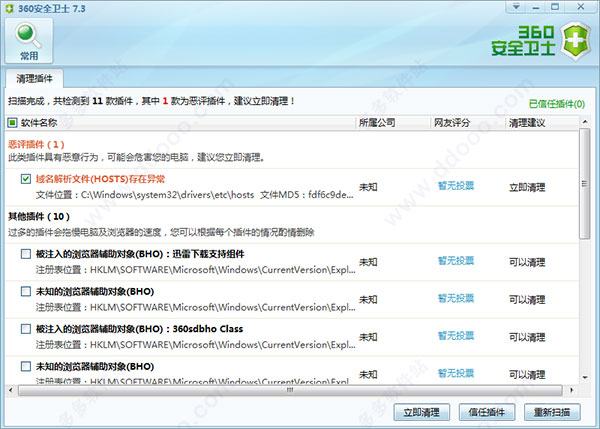Select the 被注入的浏览器辅助对象(BHO):迅雷下载支持组件 title
Image resolution: width=600 pixels, height=429 pixels.
[x=140, y=254]
